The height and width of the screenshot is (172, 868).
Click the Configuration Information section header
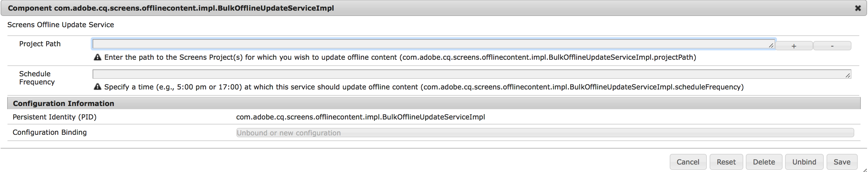tap(63, 104)
